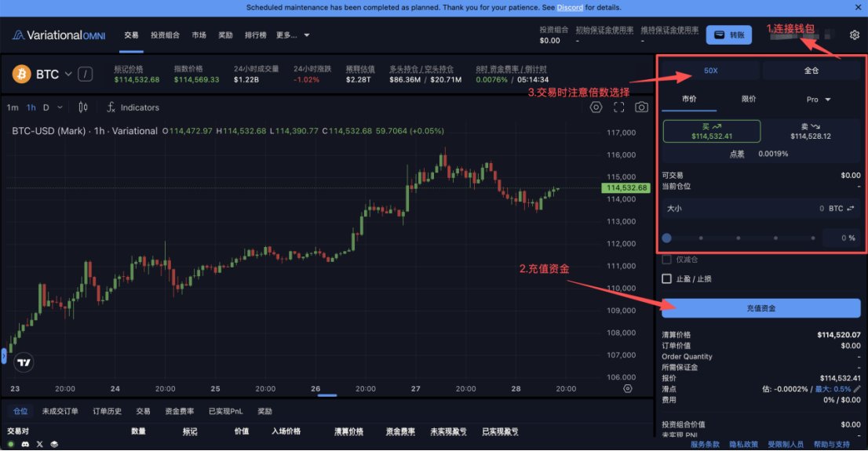Screen dimensions: 868x451
Task: Open the 投资组合 portfolio nav tab
Action: point(165,35)
